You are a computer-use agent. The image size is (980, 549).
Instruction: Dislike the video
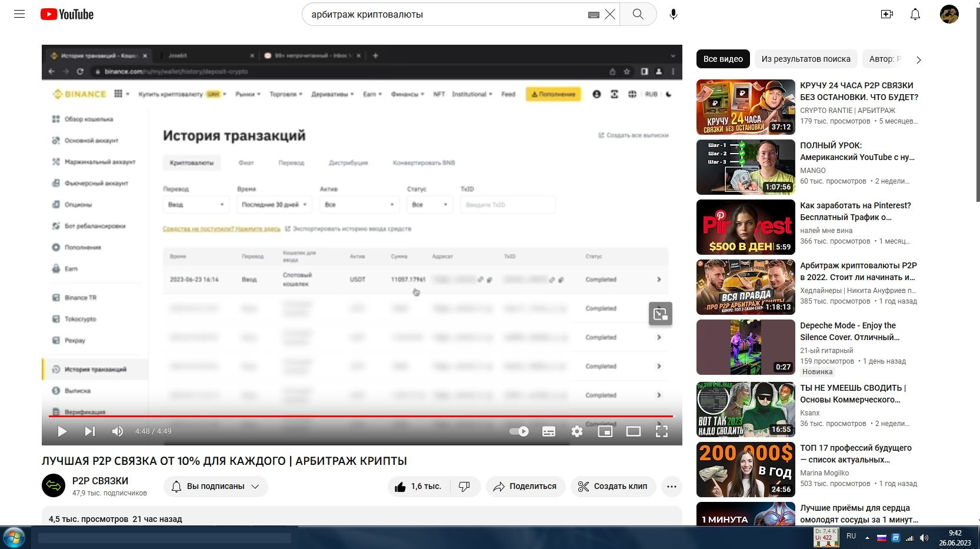pyautogui.click(x=465, y=487)
